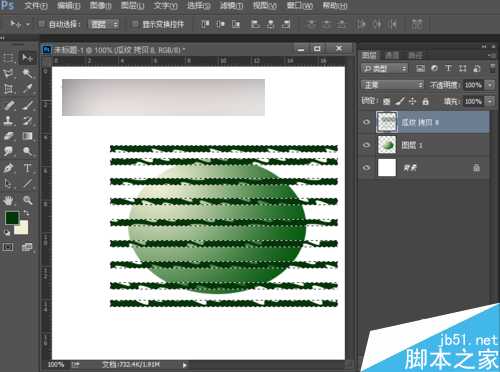Select the Zoom tool
This screenshot has width=500, height=372.
click(x=27, y=200)
